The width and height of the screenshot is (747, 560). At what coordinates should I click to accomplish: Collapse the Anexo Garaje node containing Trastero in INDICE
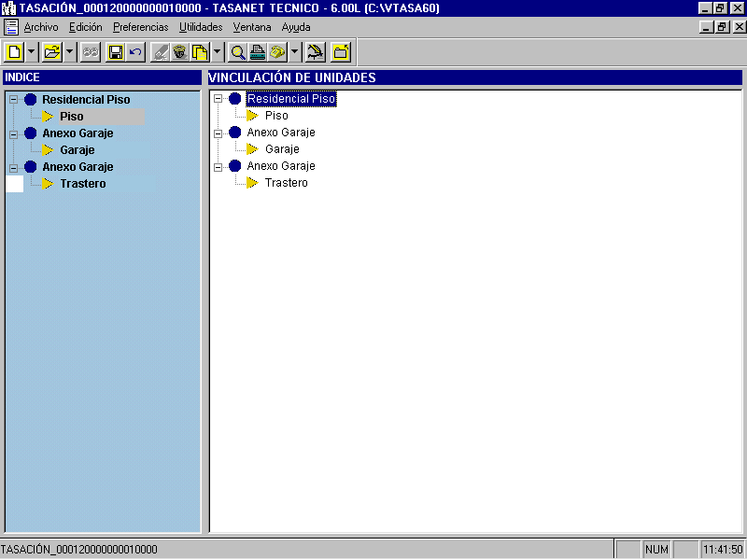(x=13, y=168)
